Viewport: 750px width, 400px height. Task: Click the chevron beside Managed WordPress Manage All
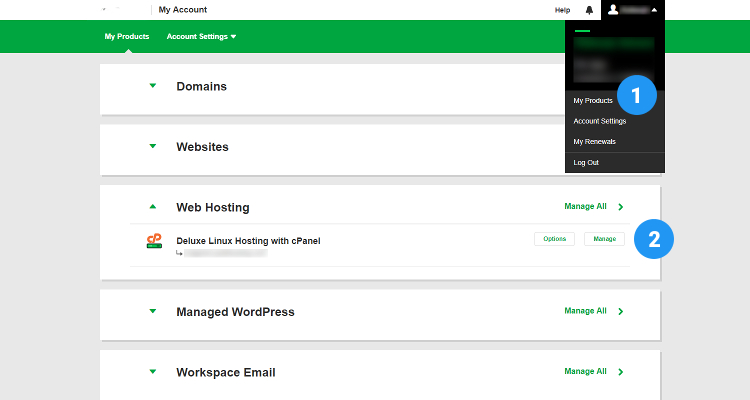(x=621, y=311)
